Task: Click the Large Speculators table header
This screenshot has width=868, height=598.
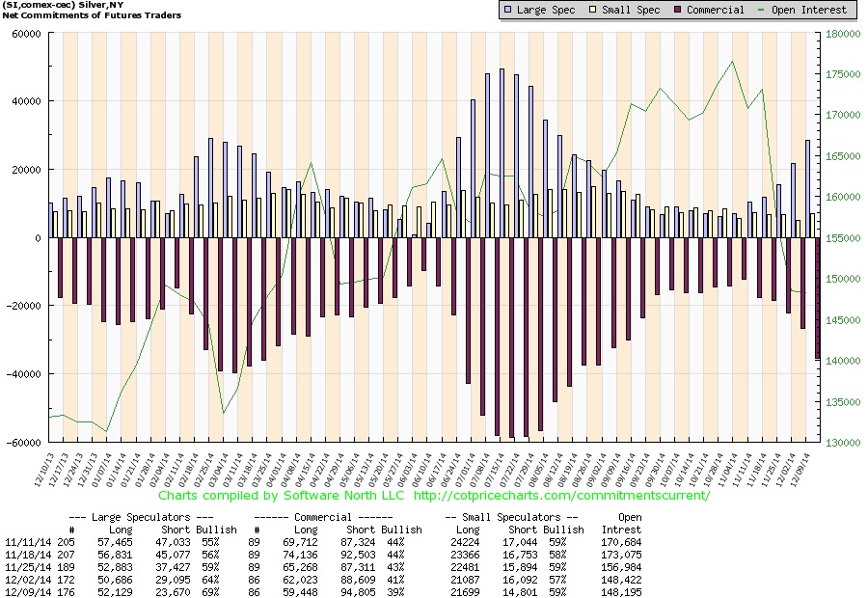Action: 141,517
